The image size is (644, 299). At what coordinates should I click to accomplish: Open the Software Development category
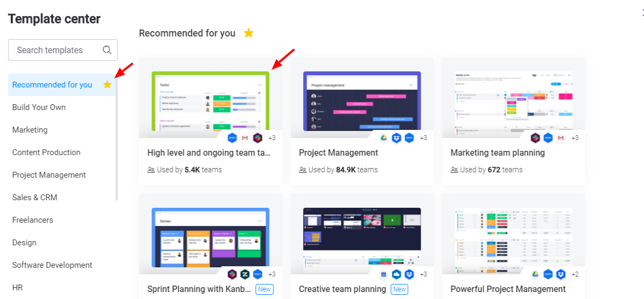[x=53, y=265]
